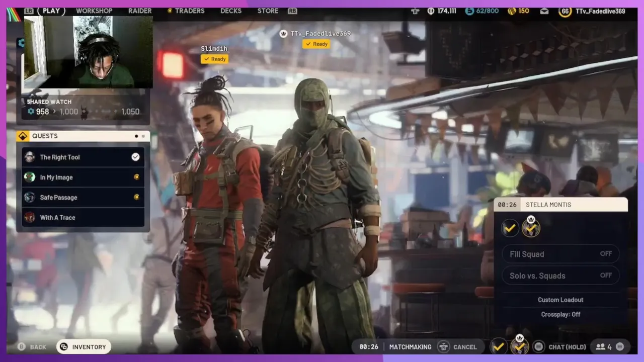Image resolution: width=644 pixels, height=362 pixels.
Task: Click the LB bumper icon in the top bar
Action: [30, 11]
